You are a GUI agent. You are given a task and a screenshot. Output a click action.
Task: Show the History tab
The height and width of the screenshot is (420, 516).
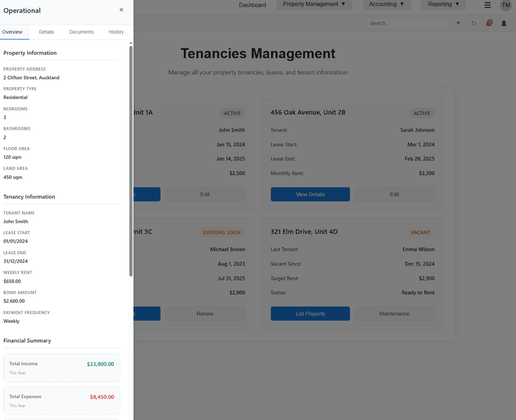click(116, 32)
